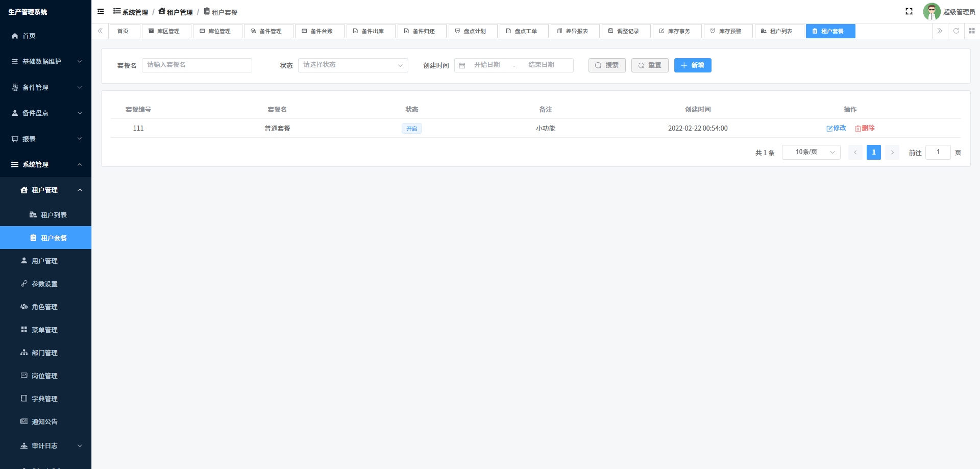The image size is (980, 469).
Task: Collapse 系统管理 sidebar menu
Action: [45, 164]
